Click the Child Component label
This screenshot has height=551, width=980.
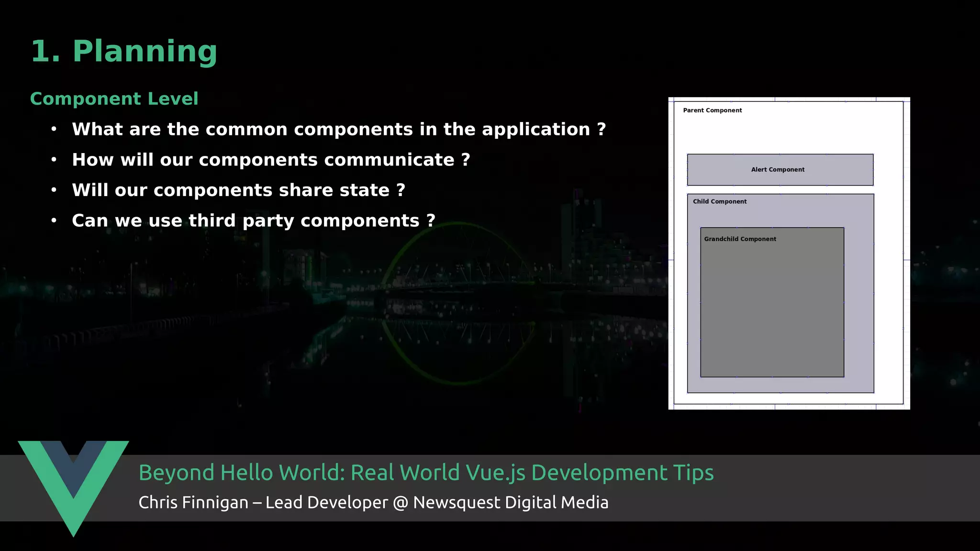pyautogui.click(x=720, y=201)
